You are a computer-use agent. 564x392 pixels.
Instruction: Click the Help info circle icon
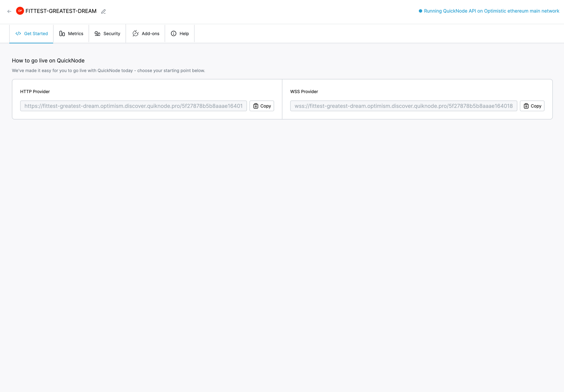click(x=174, y=34)
